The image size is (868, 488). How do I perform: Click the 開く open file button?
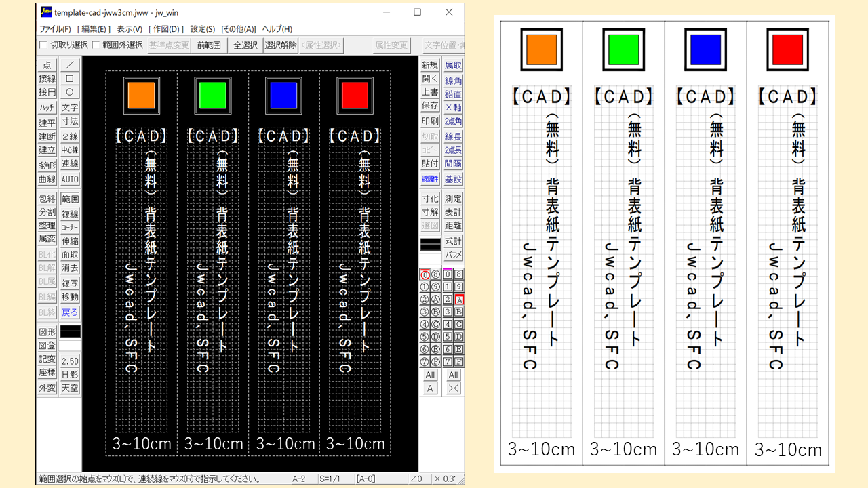coord(430,79)
